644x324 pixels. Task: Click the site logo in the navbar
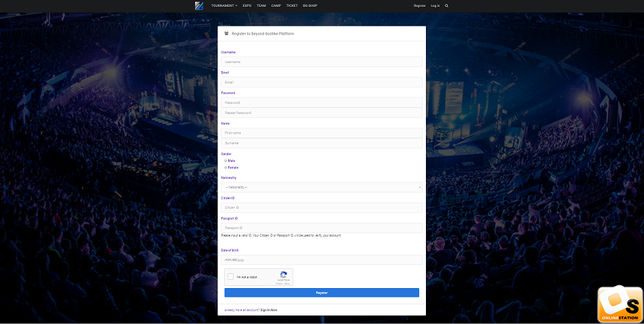(x=199, y=5)
